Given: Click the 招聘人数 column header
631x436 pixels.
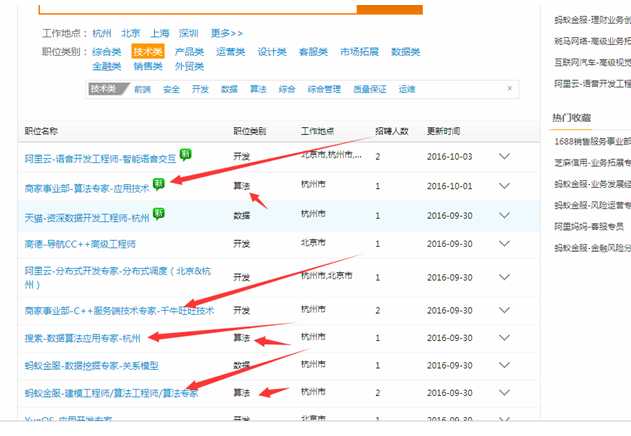Looking at the screenshot, I should click(x=392, y=131).
